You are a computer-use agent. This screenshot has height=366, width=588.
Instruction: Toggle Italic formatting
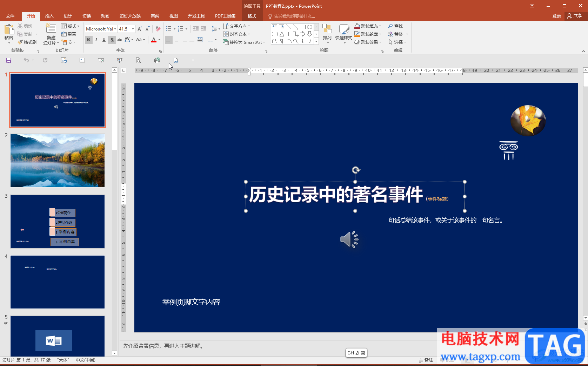(x=96, y=40)
